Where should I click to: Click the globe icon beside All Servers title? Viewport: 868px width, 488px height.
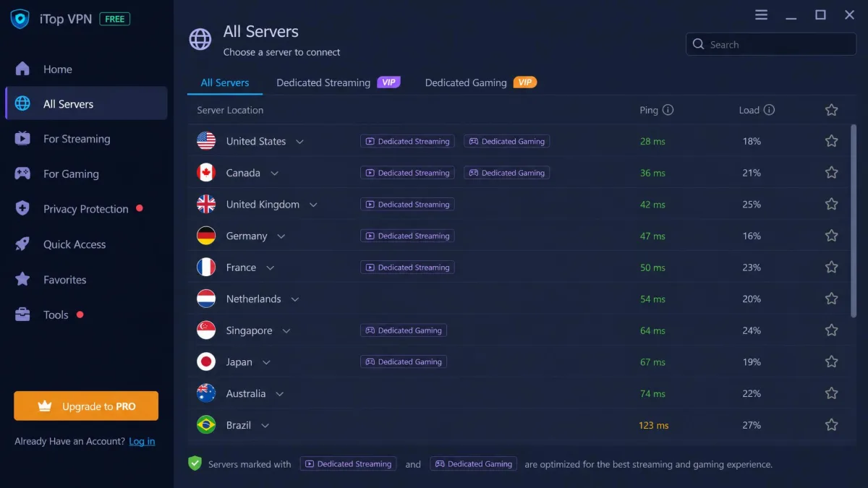pos(200,39)
